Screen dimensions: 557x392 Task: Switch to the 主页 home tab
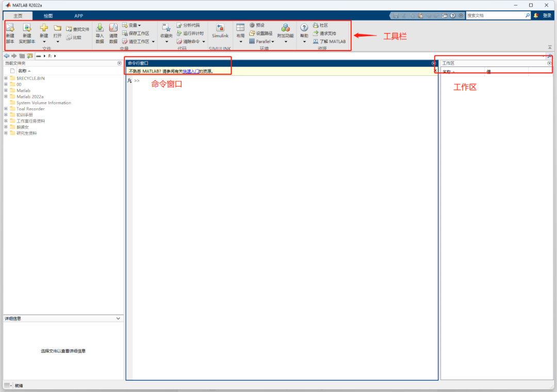[x=18, y=15]
